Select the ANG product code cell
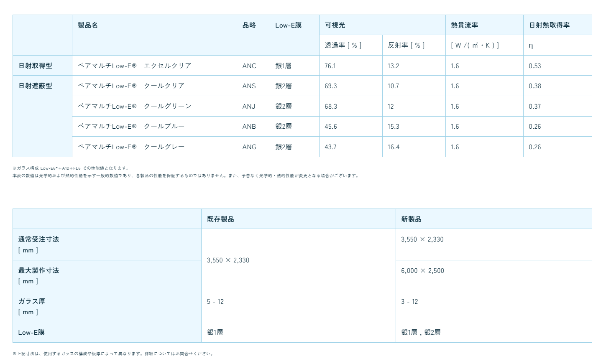Screen dimensions: 606x364 click(x=249, y=147)
